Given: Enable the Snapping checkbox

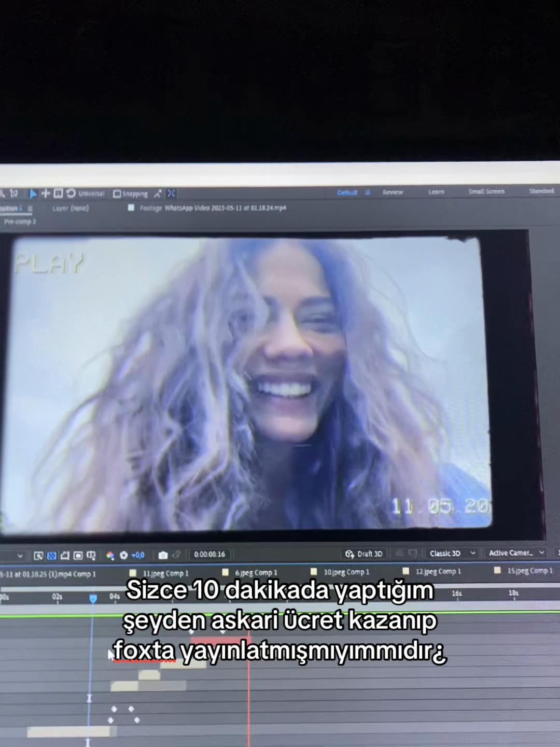Looking at the screenshot, I should pos(117,194).
